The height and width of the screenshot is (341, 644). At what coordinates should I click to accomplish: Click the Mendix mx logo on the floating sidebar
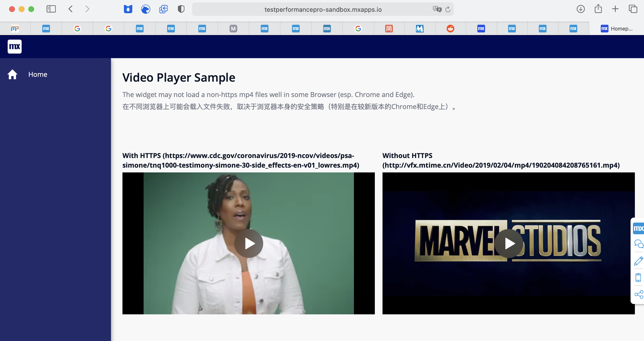[x=638, y=228]
